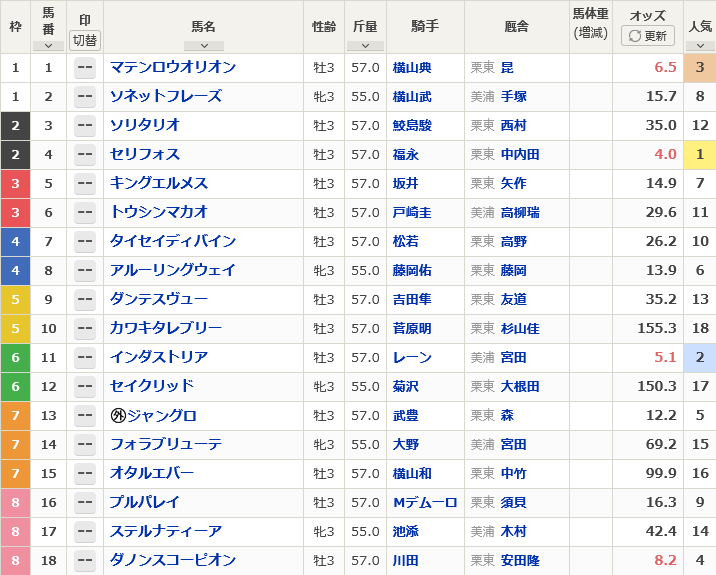Open horse page for ジャングロ
Viewport: 716px width, 575px height.
point(162,415)
